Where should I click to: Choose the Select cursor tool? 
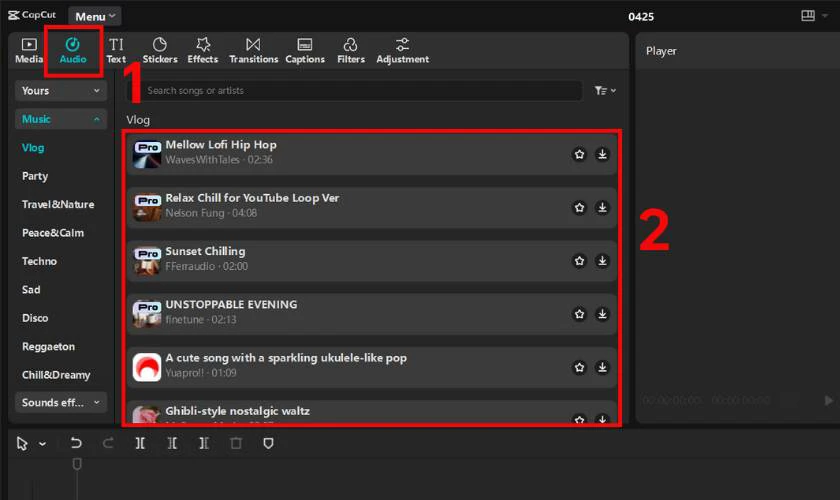pos(22,444)
